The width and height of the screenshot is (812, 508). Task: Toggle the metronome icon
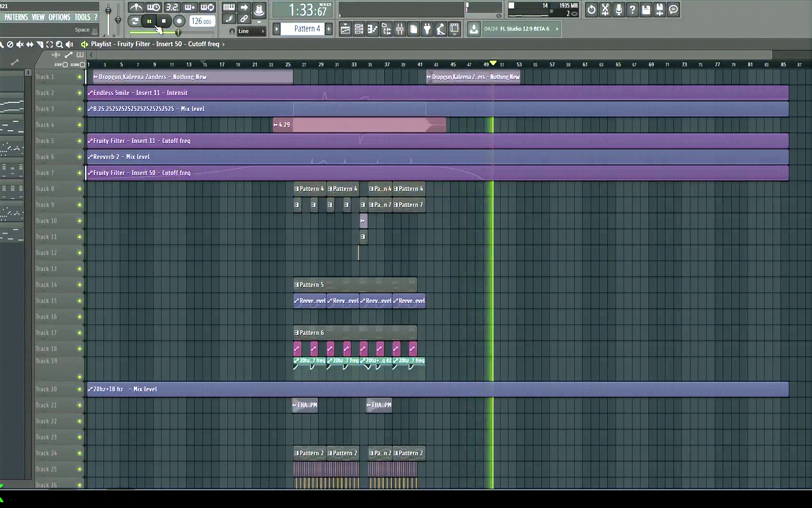(136, 7)
